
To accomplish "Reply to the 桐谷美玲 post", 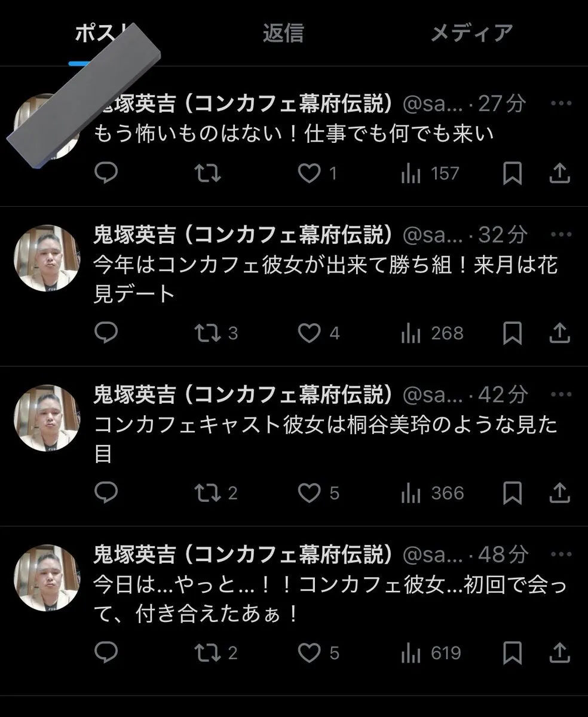I will click(106, 493).
